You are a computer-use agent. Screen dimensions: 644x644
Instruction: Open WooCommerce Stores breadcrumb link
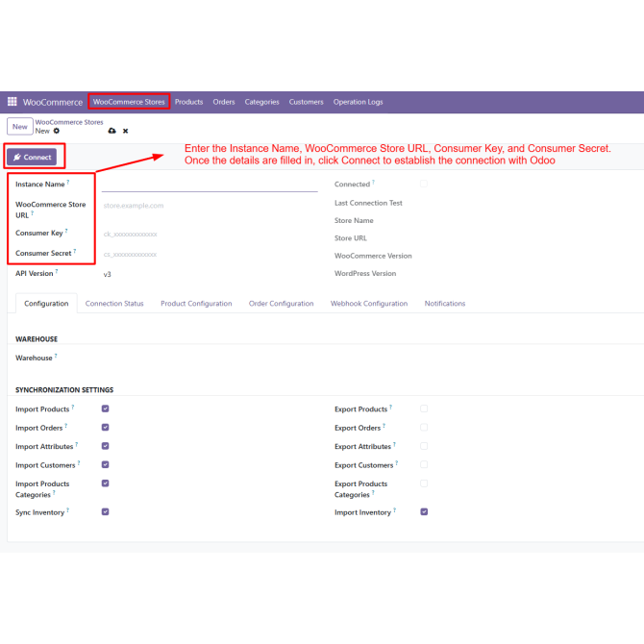pos(69,122)
